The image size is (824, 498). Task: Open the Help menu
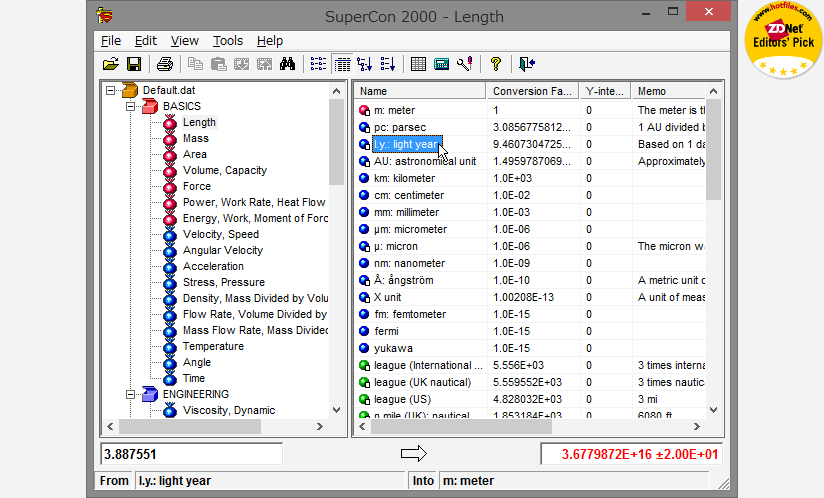coord(270,41)
